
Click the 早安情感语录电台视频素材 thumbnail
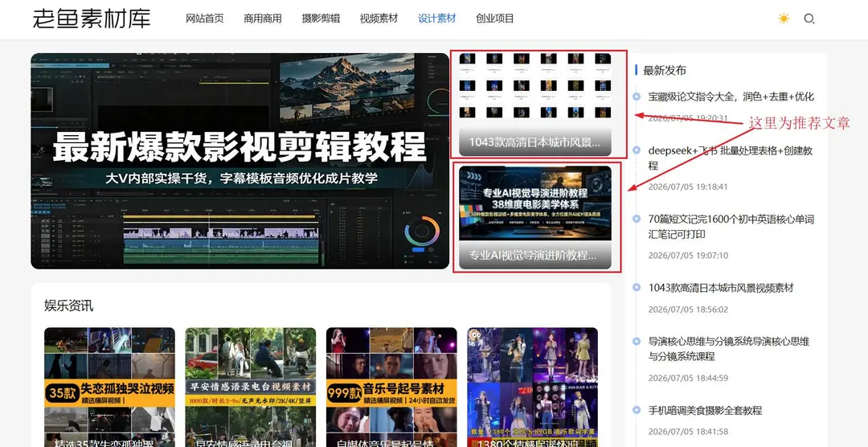click(x=250, y=388)
